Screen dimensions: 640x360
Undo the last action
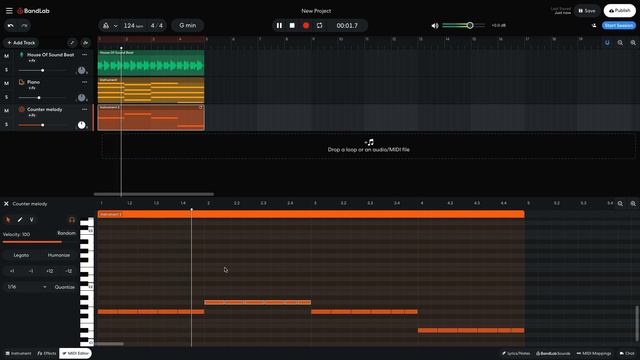tap(11, 25)
